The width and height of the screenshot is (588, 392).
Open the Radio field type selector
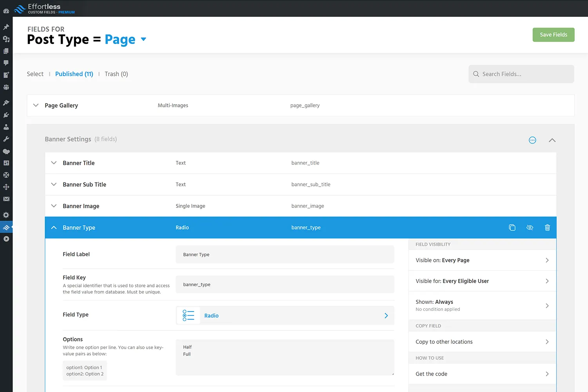point(285,316)
